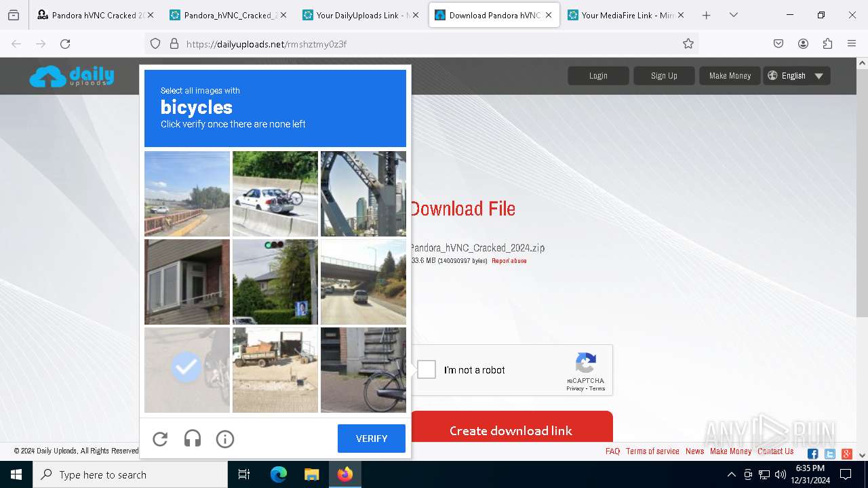This screenshot has width=868, height=488.
Task: Open reCAPTCHA Terms link
Action: click(597, 388)
